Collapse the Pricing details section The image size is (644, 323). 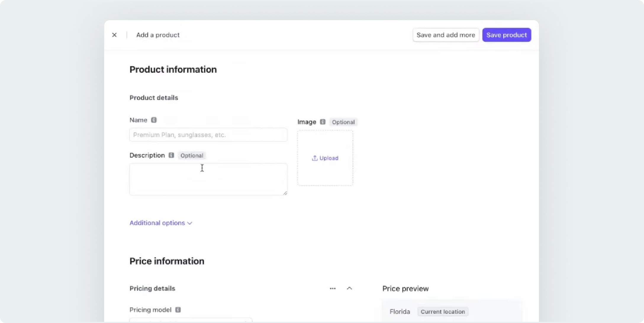click(349, 288)
